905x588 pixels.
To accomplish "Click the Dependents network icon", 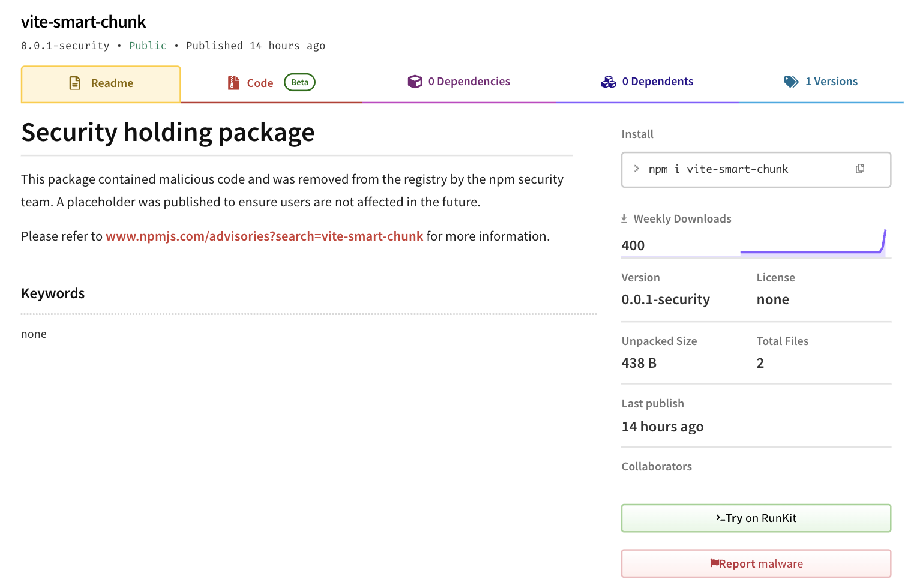I will tap(609, 81).
